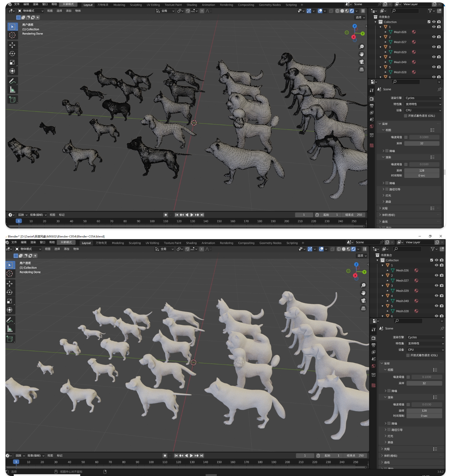Screen dimensions: 451x476
Task: Click the hand pan icon in lower window
Action: pos(363,293)
